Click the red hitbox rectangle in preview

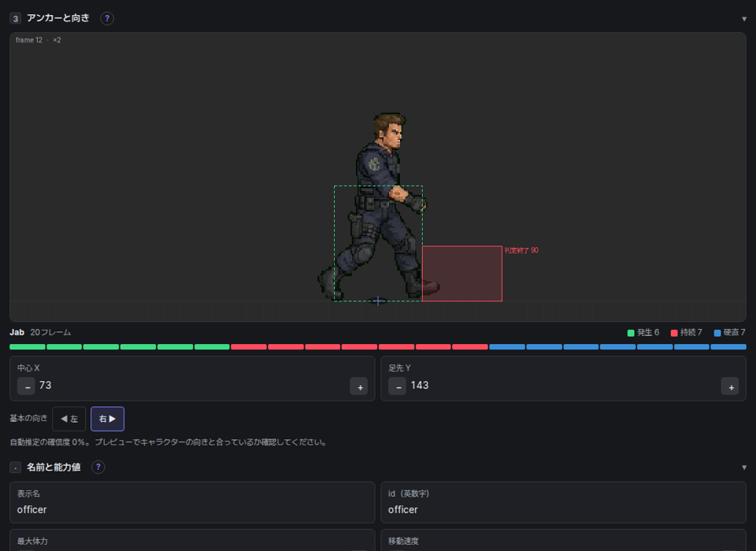coord(462,273)
